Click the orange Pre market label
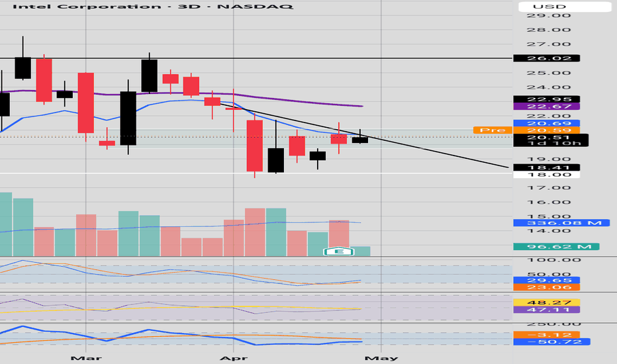 point(493,130)
